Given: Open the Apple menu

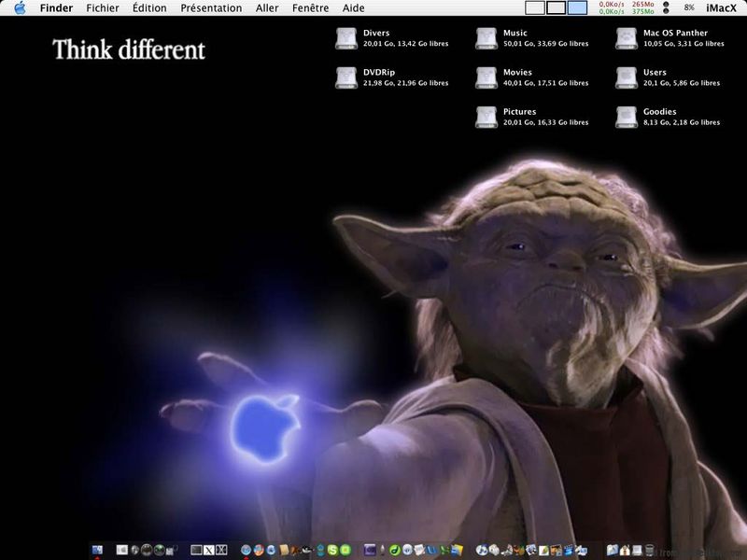Looking at the screenshot, I should [x=20, y=7].
